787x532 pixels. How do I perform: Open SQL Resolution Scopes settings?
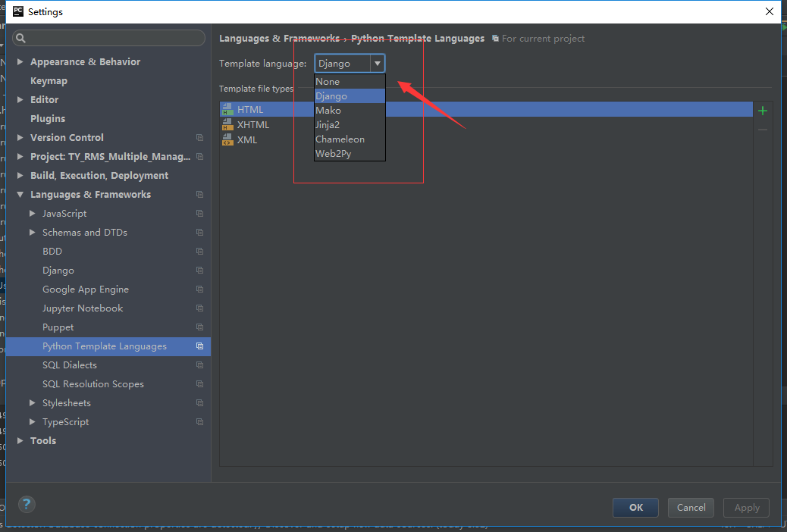[x=92, y=384]
